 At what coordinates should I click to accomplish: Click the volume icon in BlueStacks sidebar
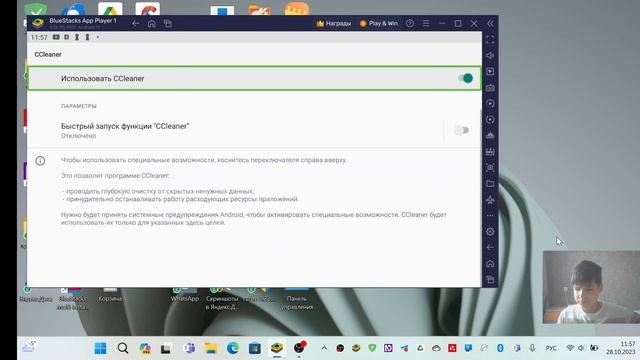tap(490, 56)
